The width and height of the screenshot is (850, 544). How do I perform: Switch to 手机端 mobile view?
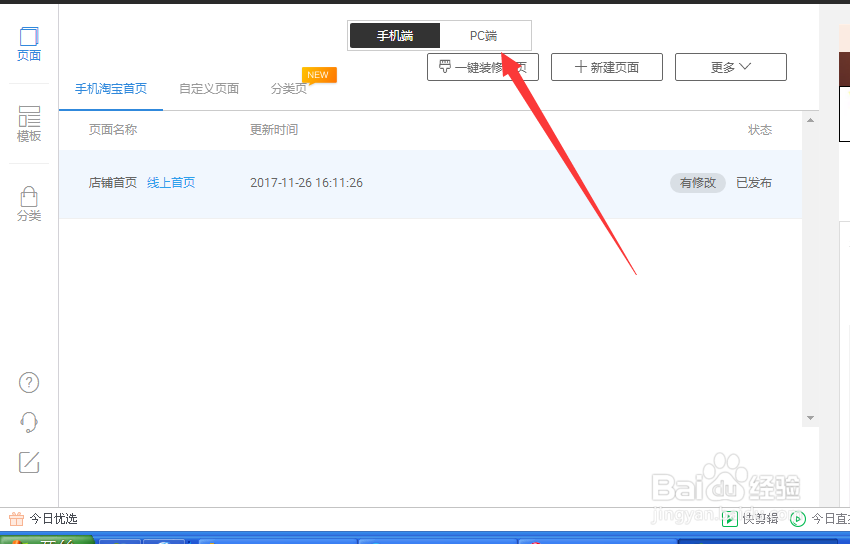tap(395, 36)
